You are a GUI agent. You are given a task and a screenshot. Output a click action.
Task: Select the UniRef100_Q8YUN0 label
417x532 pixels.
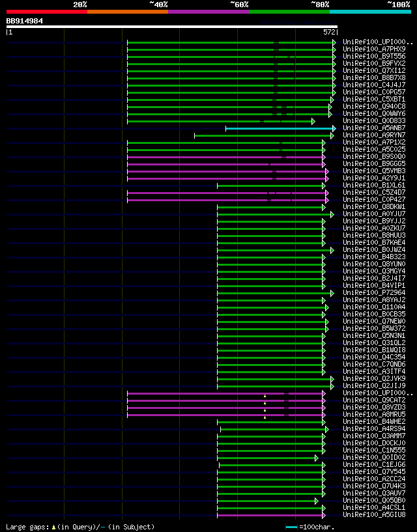click(x=374, y=264)
